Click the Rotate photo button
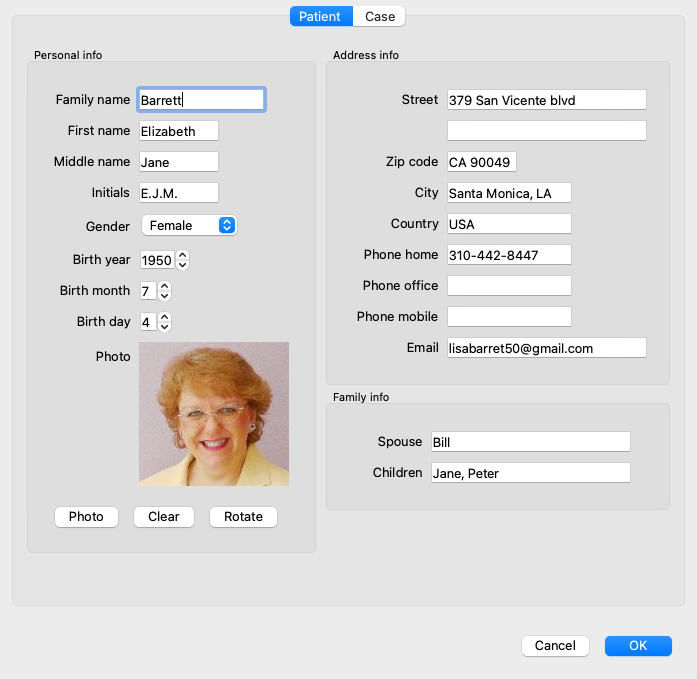Image resolution: width=697 pixels, height=679 pixels. click(243, 517)
